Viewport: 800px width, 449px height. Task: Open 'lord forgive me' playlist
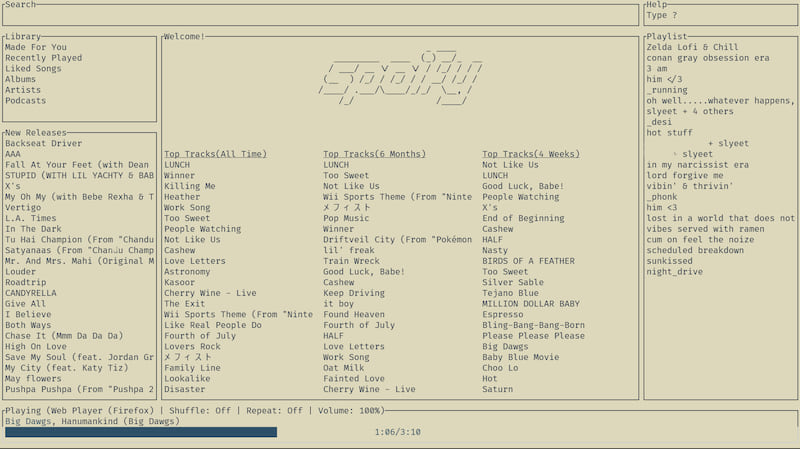pos(685,176)
